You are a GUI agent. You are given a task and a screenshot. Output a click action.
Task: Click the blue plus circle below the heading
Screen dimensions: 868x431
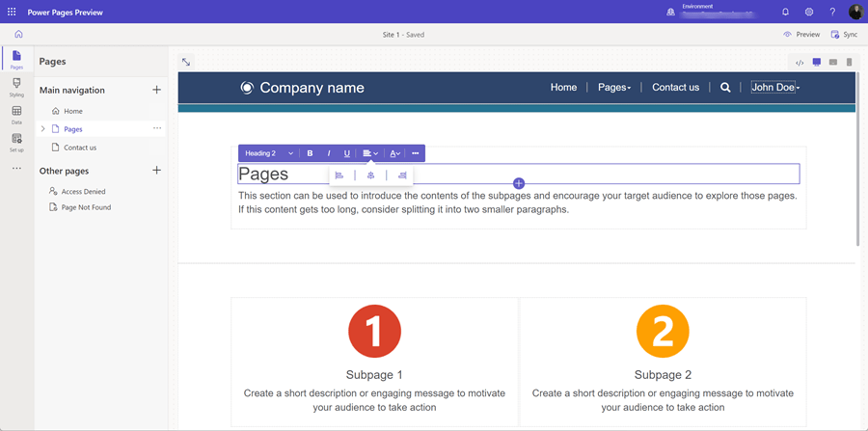click(519, 183)
